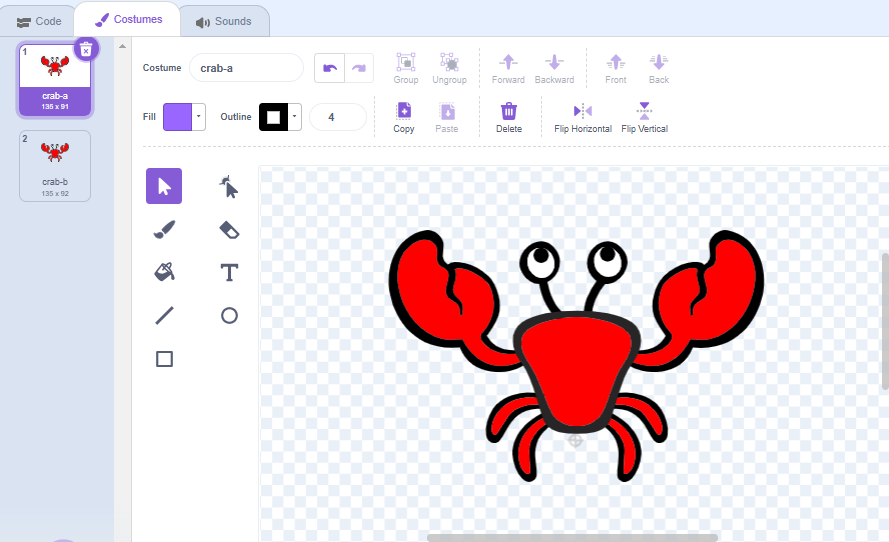This screenshot has width=889, height=542.
Task: Open the Outline color dropdown
Action: click(x=295, y=117)
